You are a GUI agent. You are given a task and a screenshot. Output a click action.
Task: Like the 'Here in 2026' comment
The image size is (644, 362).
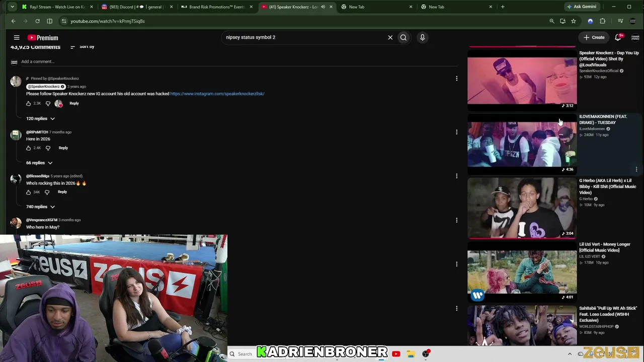[x=29, y=148]
